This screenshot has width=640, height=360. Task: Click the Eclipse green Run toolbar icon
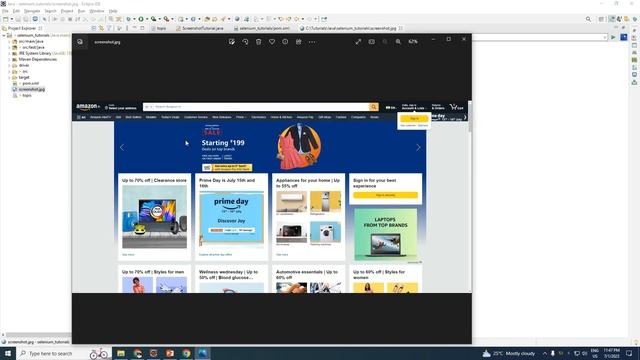(141, 19)
